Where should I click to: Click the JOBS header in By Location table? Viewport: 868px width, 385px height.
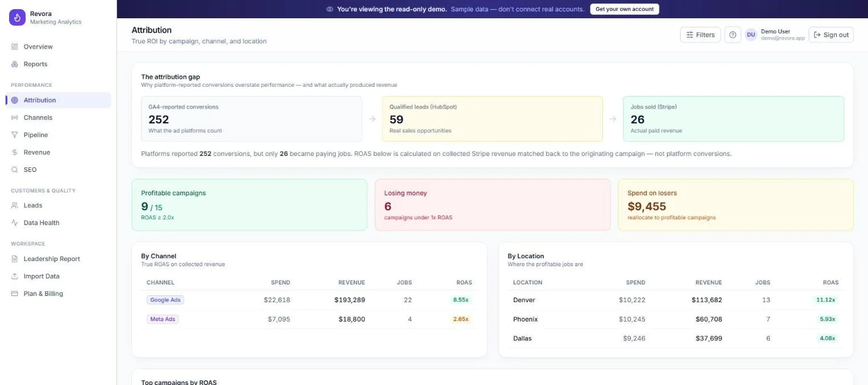click(762, 283)
